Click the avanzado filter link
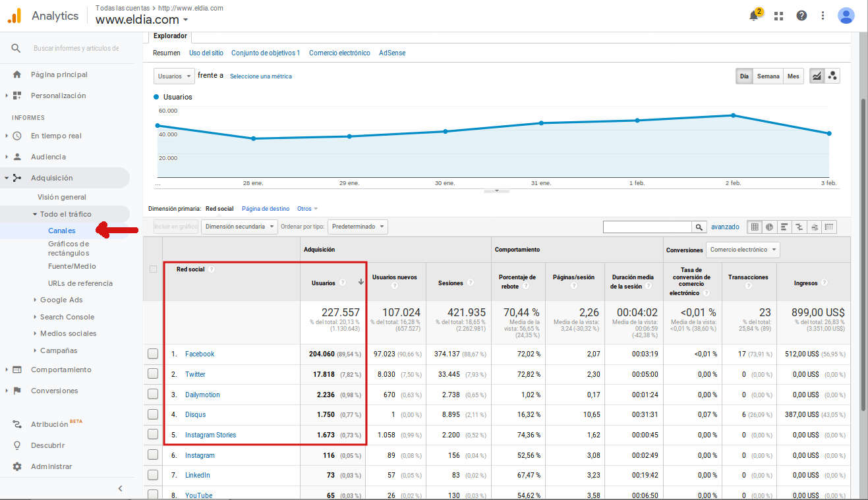This screenshot has width=868, height=500. point(725,227)
